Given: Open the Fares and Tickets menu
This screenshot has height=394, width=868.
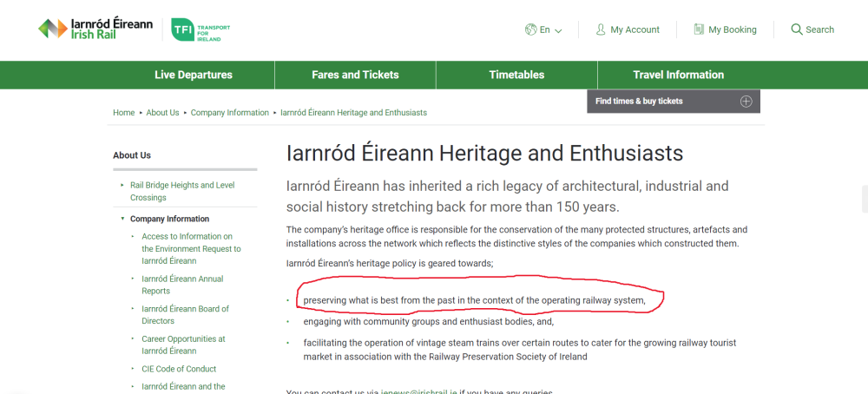Looking at the screenshot, I should (355, 75).
